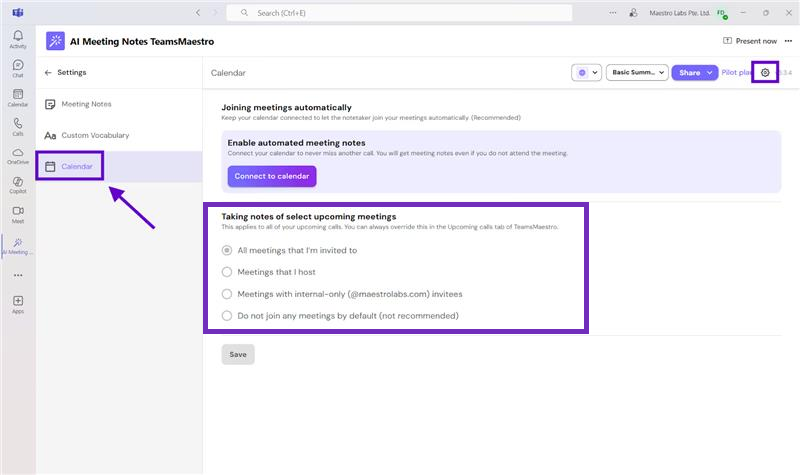
Task: Click 'Taking notes of select upcoming meetings' heading
Action: pos(309,217)
